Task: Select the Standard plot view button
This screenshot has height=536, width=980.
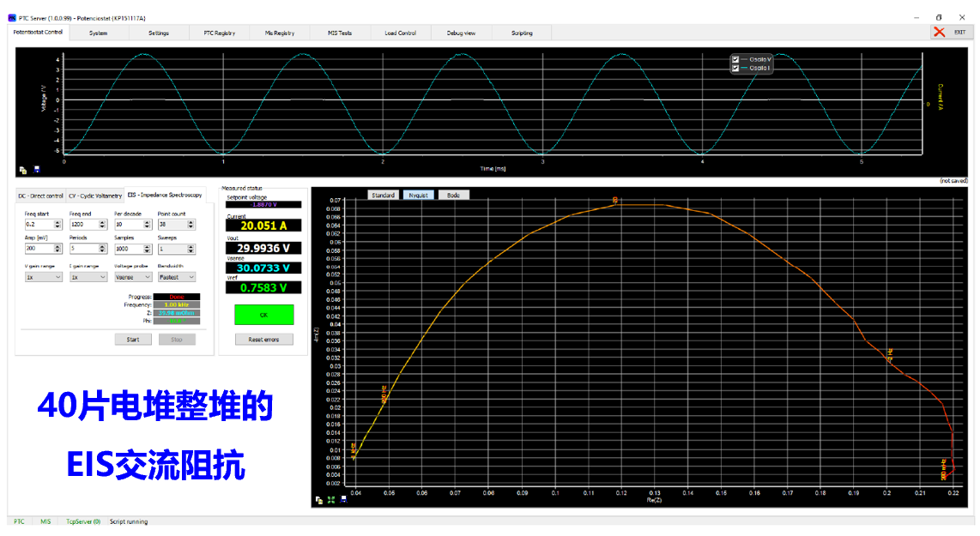Action: tap(383, 195)
